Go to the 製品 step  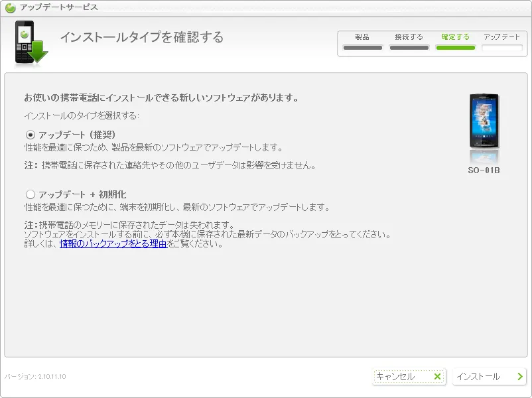pos(362,37)
